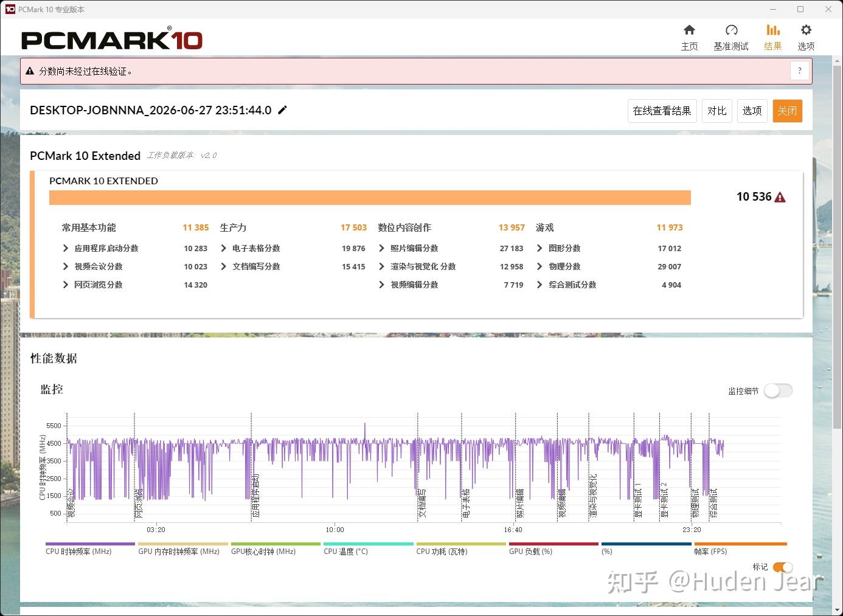Click the 生产力 score 17 503
Image resolution: width=843 pixels, height=616 pixels.
(353, 227)
